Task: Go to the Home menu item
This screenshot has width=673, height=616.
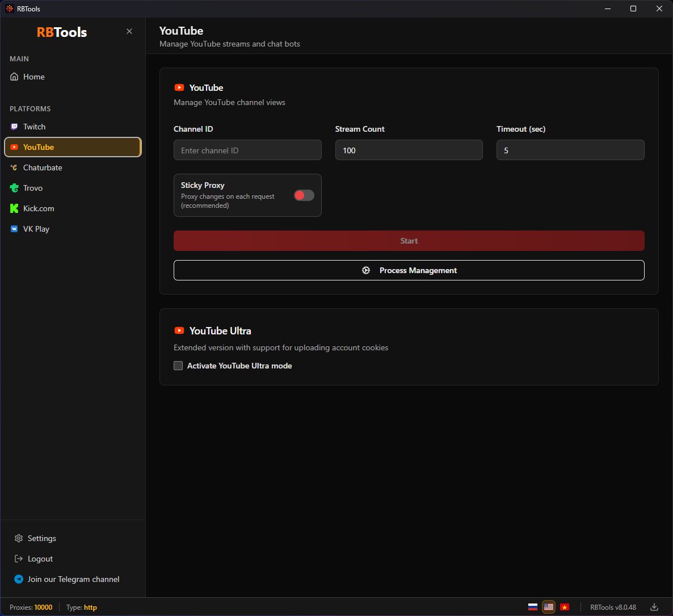Action: pyautogui.click(x=33, y=77)
